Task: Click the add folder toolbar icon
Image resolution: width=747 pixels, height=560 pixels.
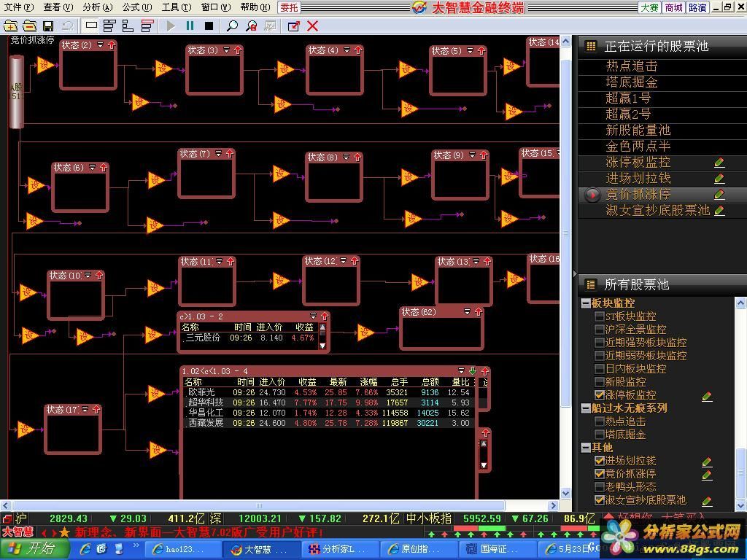Action: click(10, 26)
